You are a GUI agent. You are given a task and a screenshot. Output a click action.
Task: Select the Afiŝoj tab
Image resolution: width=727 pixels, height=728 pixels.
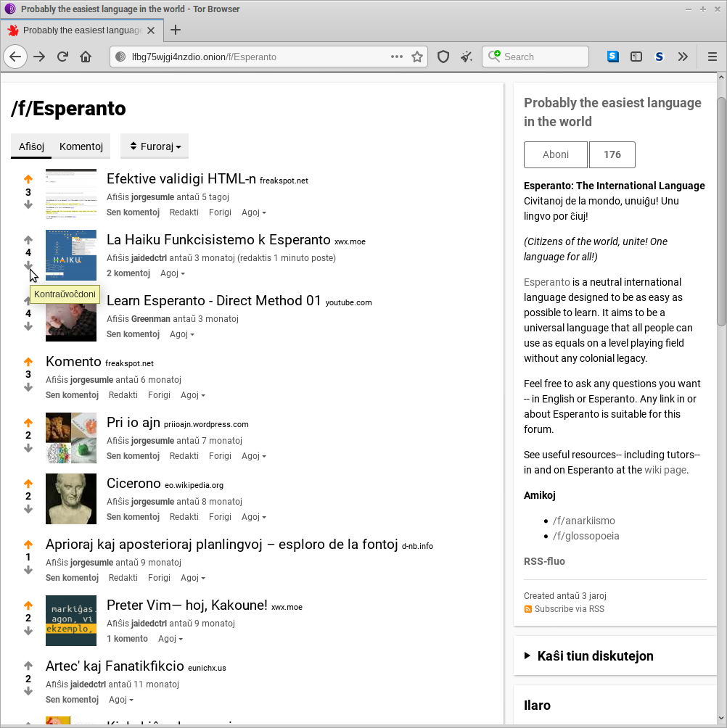(x=31, y=146)
